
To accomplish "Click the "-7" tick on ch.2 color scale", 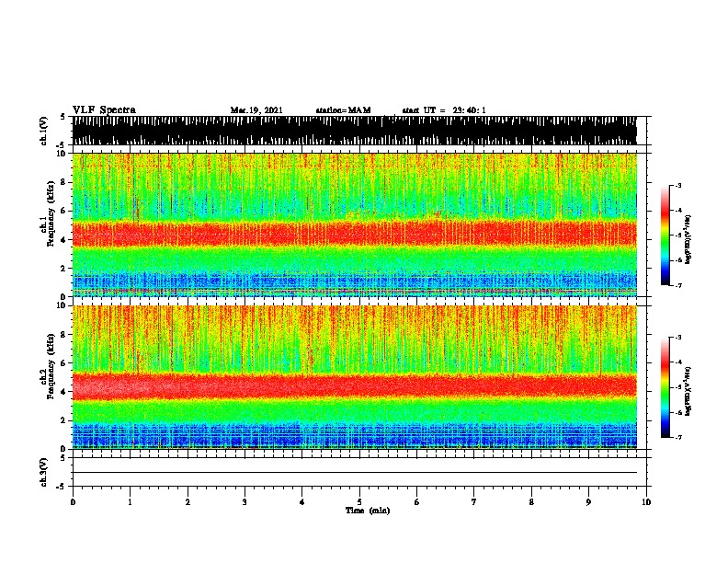I will point(678,438).
